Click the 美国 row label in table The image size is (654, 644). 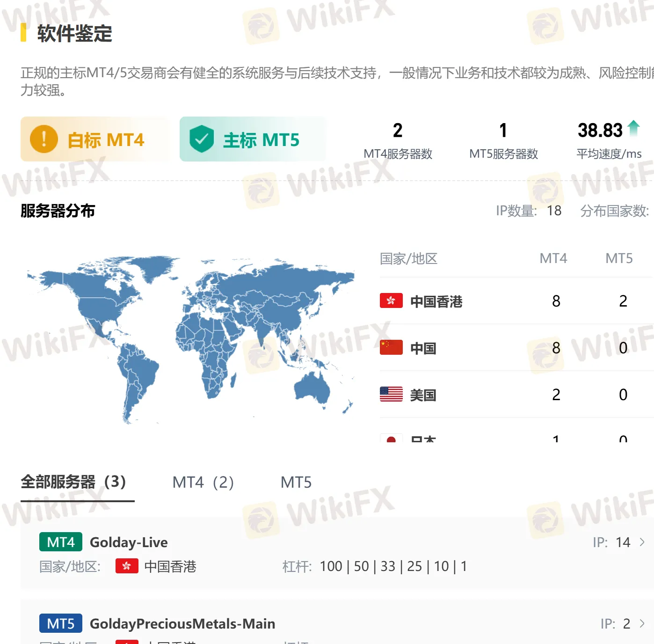click(423, 395)
